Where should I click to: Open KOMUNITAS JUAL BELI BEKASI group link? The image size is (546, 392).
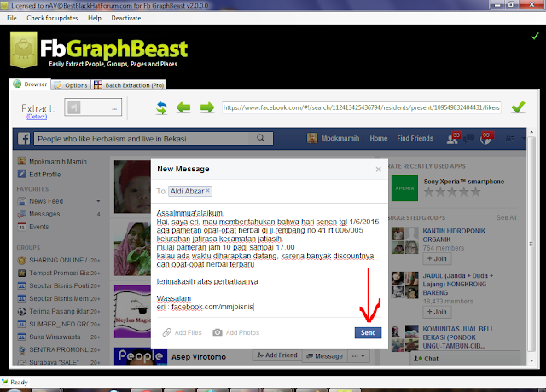click(457, 337)
